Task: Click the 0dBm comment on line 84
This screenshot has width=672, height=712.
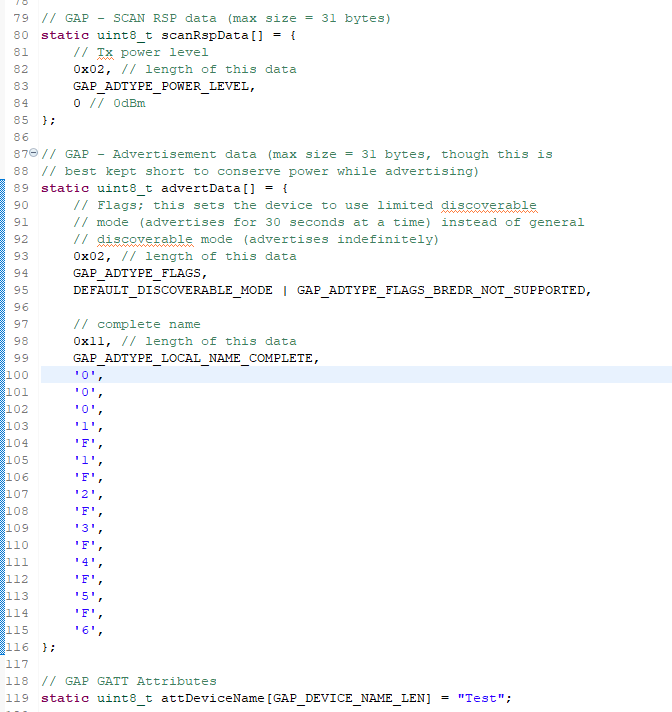Action: (123, 103)
